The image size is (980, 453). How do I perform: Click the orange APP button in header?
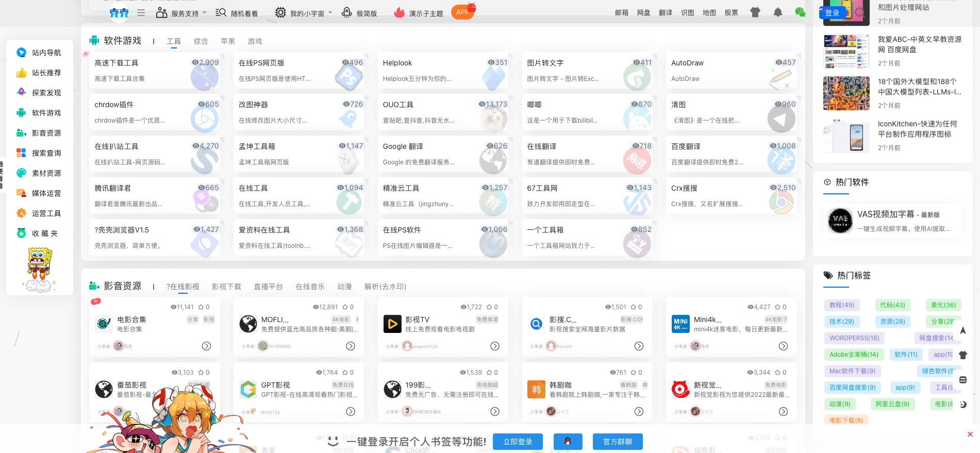click(462, 12)
